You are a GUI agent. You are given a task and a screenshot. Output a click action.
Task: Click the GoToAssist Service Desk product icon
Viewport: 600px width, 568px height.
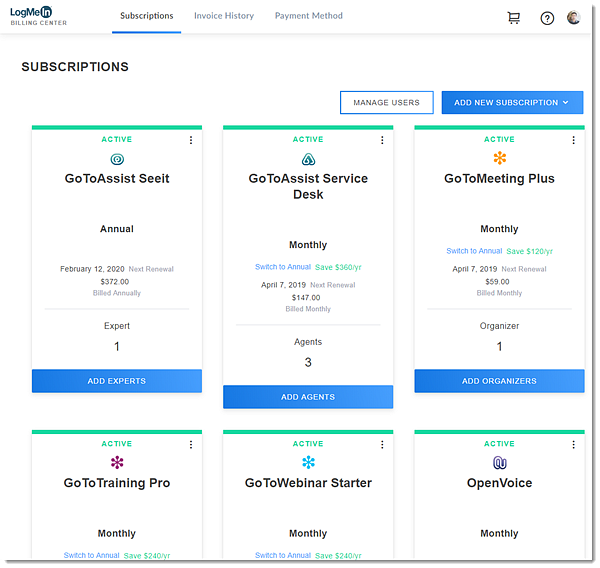[308, 159]
